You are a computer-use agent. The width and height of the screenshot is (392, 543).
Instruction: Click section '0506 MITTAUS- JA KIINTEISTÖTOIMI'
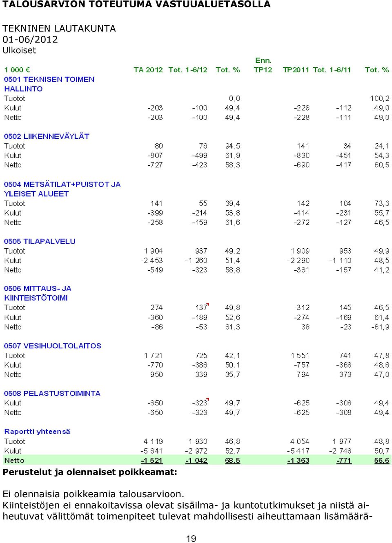click(x=38, y=293)
